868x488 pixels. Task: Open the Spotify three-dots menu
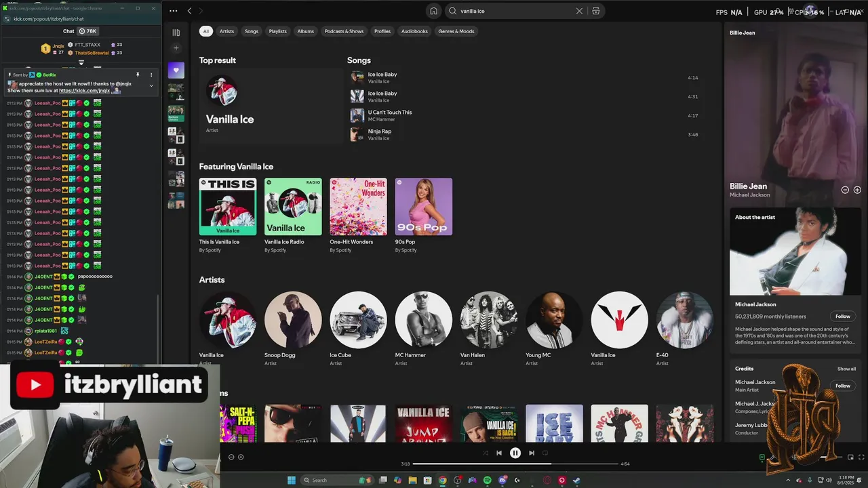174,11
